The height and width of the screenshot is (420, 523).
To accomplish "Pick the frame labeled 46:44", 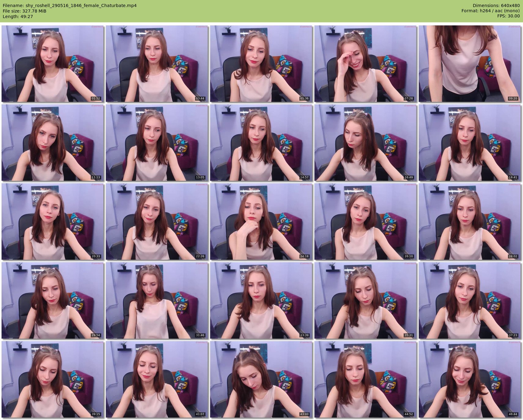I will pyautogui.click(x=469, y=379).
